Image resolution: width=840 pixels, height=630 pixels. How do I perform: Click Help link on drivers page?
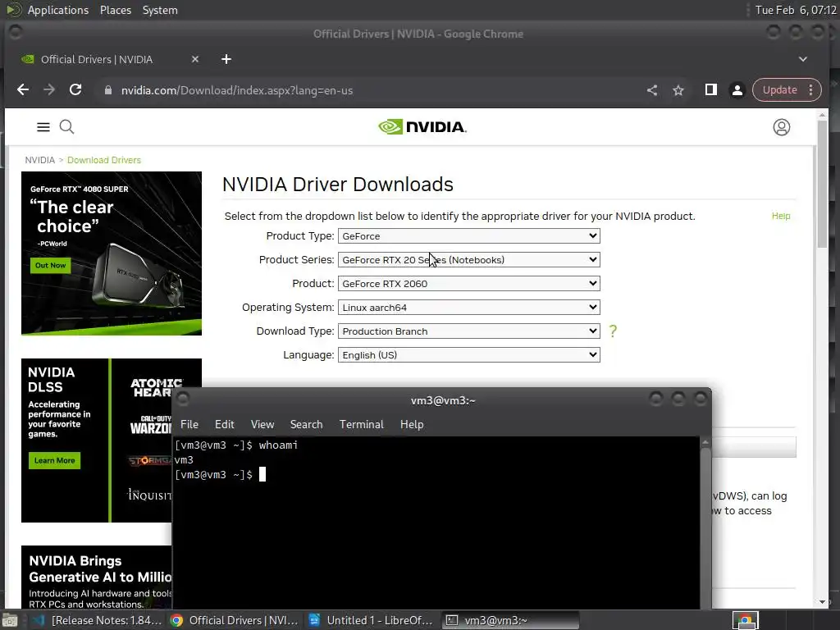click(781, 216)
